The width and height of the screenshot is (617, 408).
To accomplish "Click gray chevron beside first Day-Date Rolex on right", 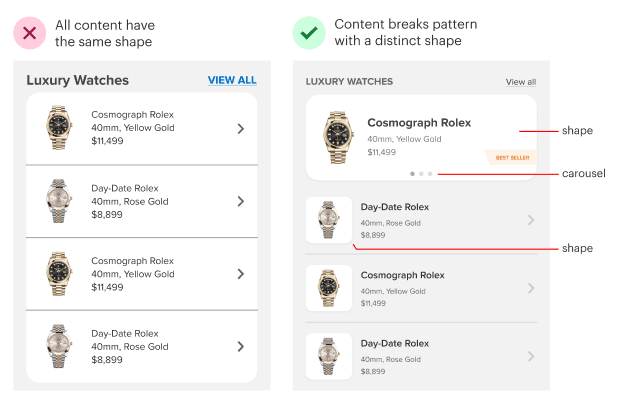I will 531,220.
